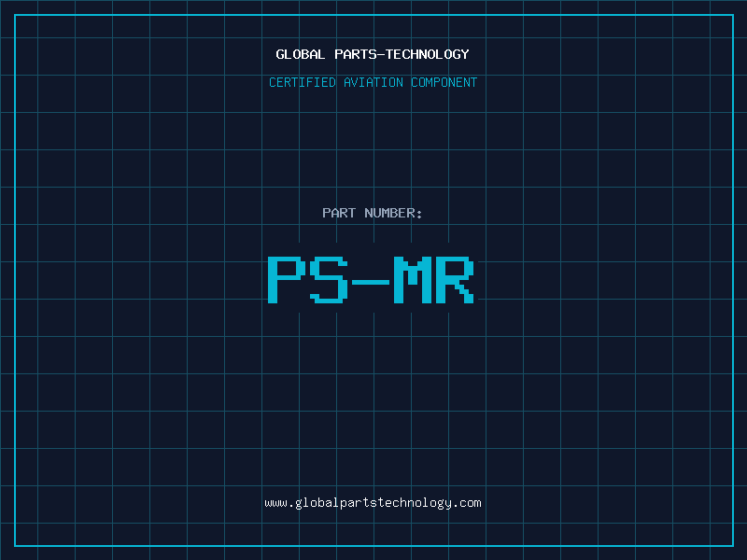
Task: Click the GLOBAL PARTS-TECHNOLOGY heading
Action: [x=373, y=54]
